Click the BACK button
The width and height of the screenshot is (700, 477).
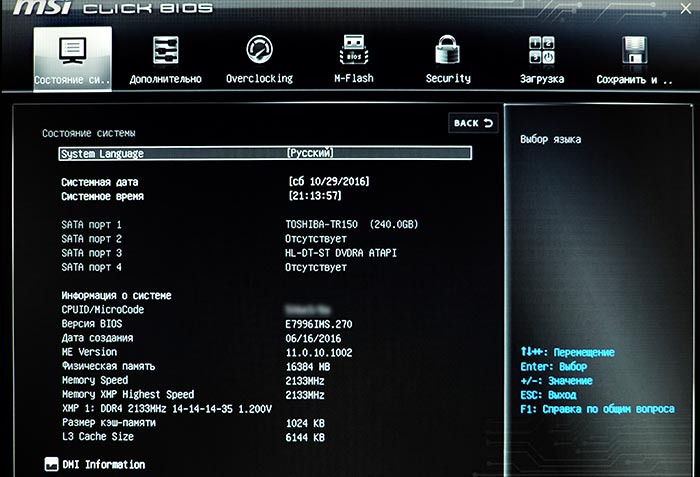point(473,123)
